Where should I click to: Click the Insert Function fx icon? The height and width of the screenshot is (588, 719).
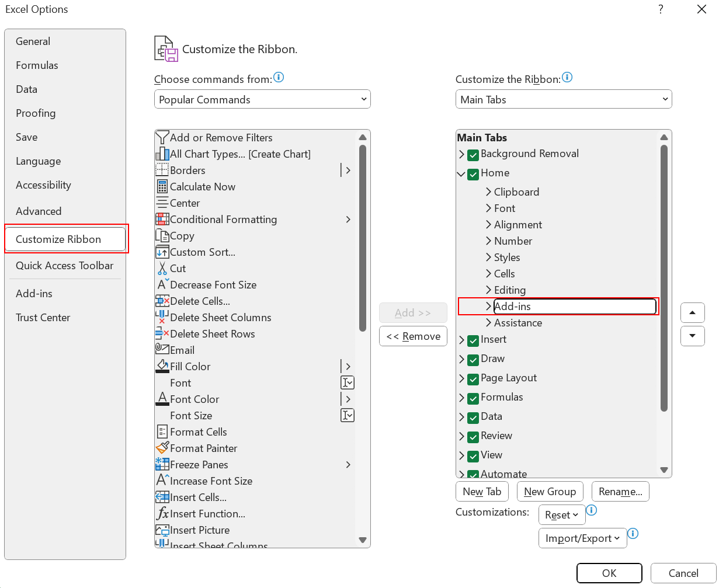coord(162,514)
